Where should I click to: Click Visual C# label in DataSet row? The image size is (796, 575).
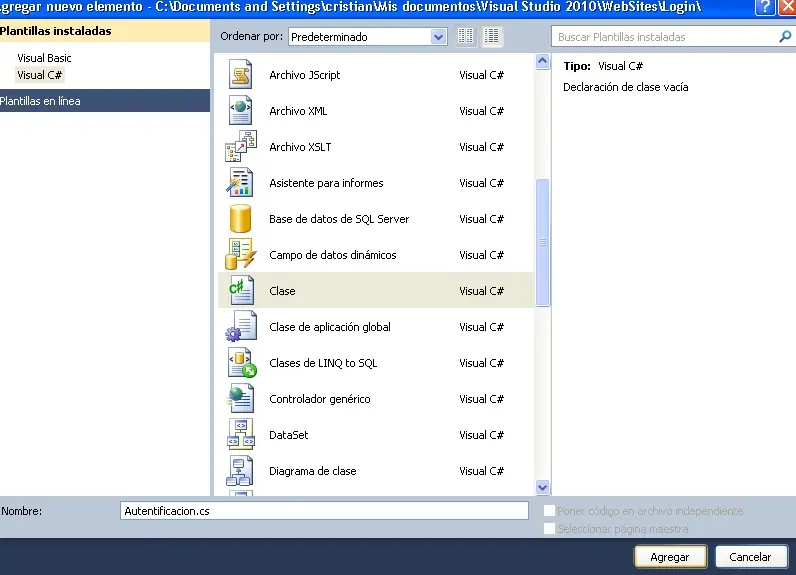(481, 435)
